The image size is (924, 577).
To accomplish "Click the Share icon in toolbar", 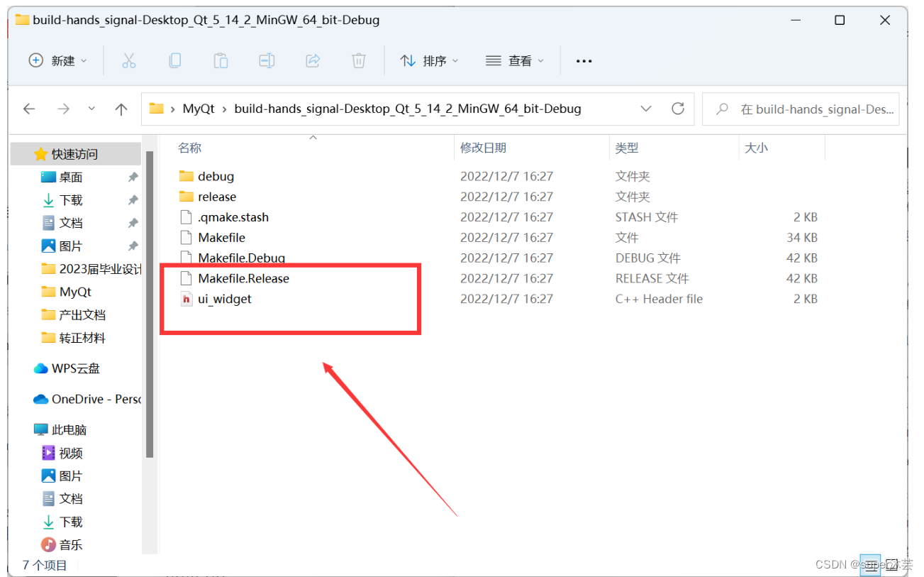I will [x=313, y=61].
